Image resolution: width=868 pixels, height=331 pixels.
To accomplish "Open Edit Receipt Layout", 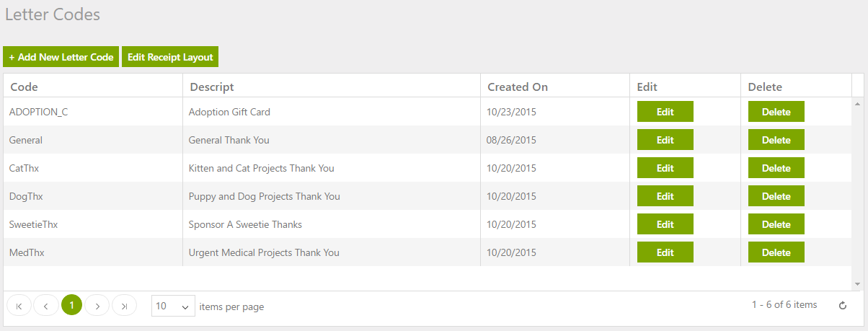I will pos(170,57).
